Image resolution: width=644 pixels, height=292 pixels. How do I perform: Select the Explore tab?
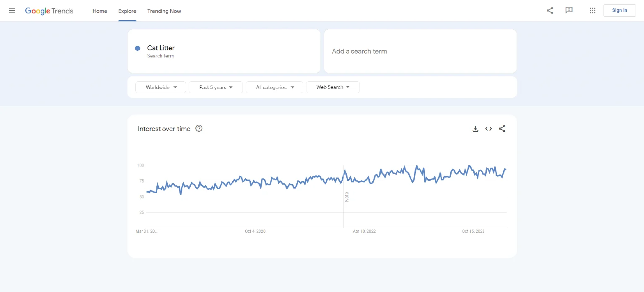(127, 11)
